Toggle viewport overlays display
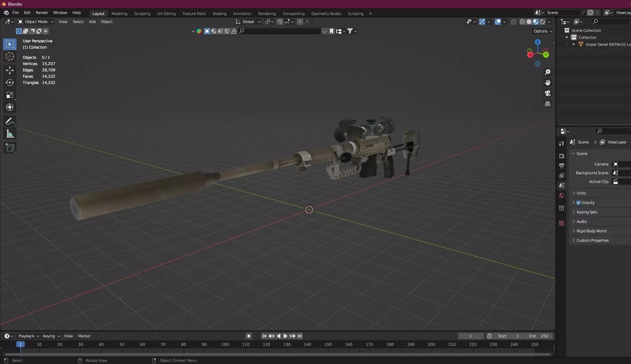 [498, 22]
